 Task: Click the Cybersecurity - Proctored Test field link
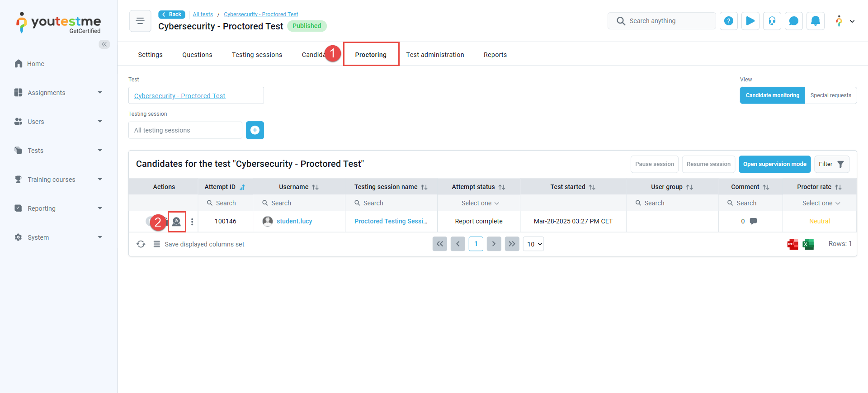[x=179, y=96]
